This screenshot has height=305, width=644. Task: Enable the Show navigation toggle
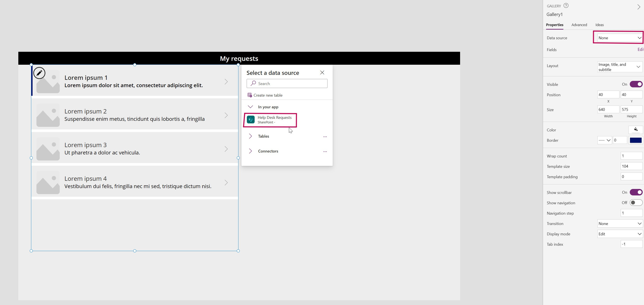[636, 203]
